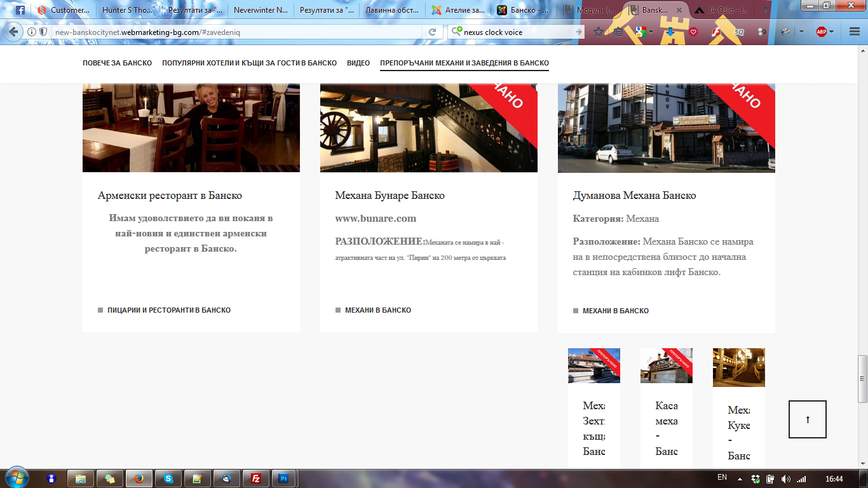Switch to the Facebook tab

click(20, 10)
